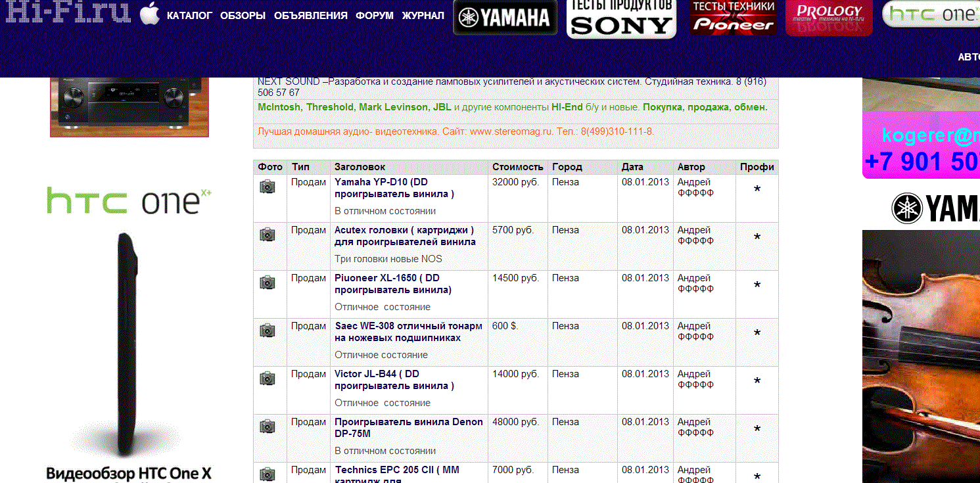Viewport: 980px width, 483px height.
Task: Go to the Обзоры section
Action: pyautogui.click(x=243, y=16)
